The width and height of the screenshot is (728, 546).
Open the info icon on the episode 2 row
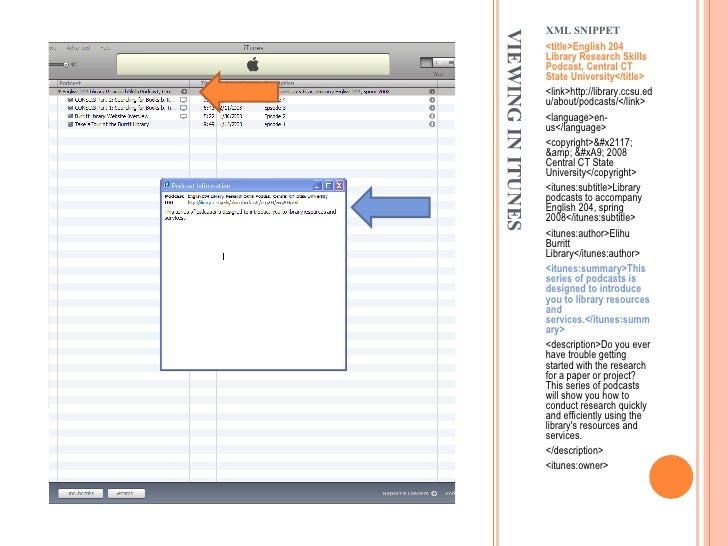coord(432,116)
